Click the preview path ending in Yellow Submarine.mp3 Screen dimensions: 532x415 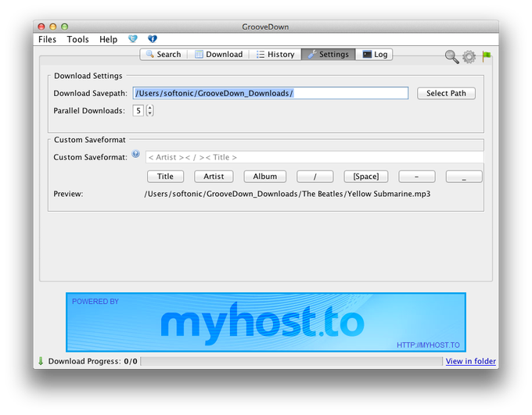[287, 194]
